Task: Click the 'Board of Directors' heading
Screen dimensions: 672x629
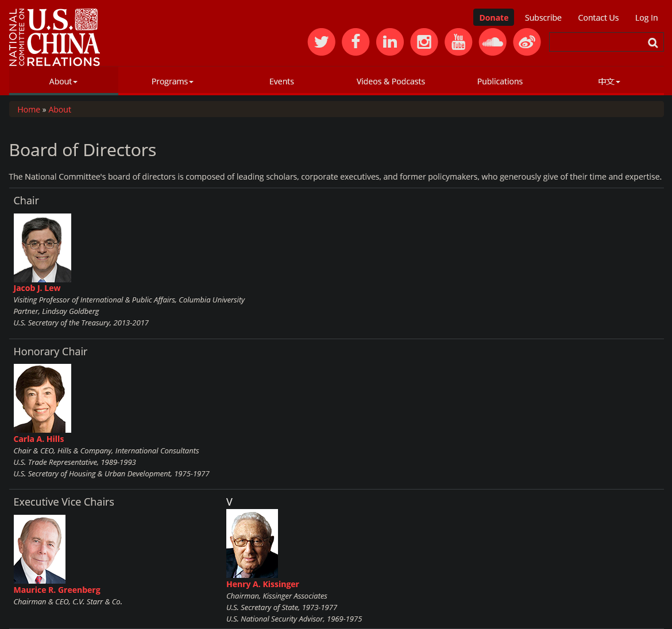Action: point(83,150)
